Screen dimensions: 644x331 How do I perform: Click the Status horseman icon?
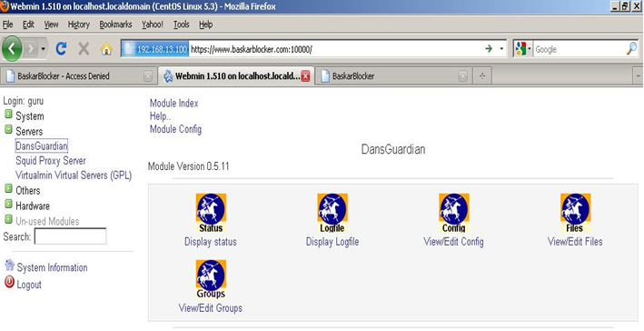pos(211,213)
